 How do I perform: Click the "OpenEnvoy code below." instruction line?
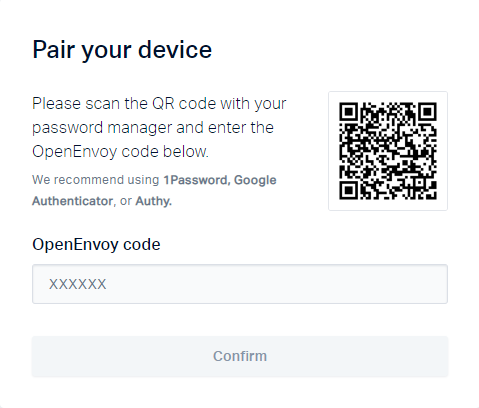(120, 152)
